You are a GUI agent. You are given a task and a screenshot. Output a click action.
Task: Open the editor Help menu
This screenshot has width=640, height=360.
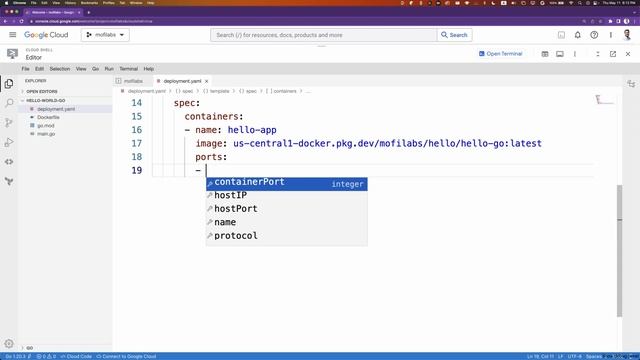point(149,69)
